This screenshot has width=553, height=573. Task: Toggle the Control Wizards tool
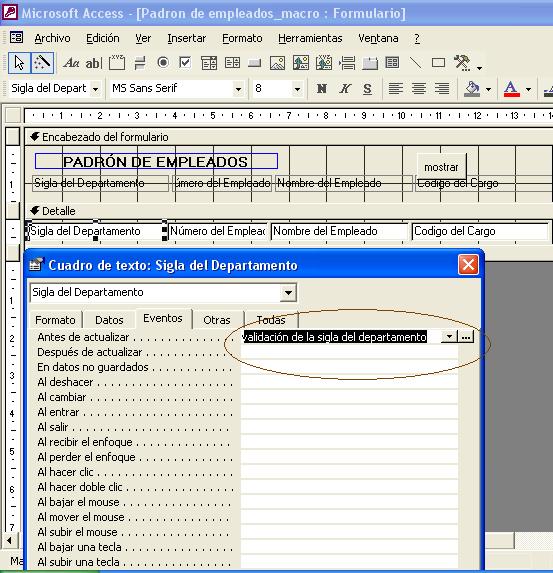(42, 63)
